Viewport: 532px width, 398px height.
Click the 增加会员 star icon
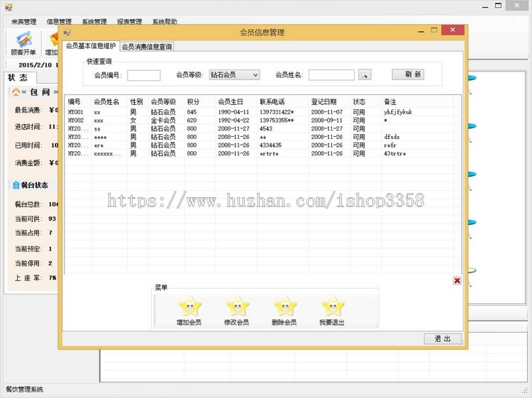(189, 306)
